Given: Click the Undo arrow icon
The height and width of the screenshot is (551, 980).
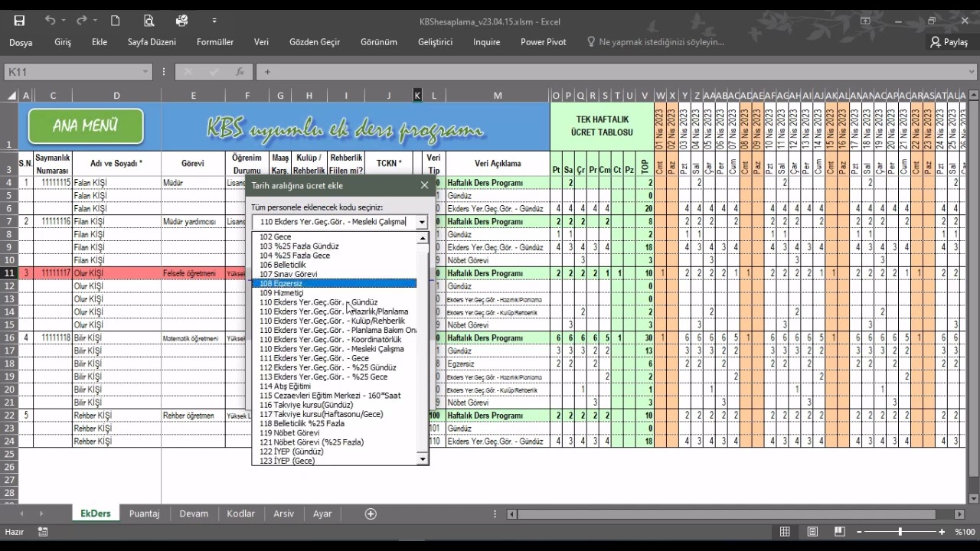Looking at the screenshot, I should click(x=50, y=21).
